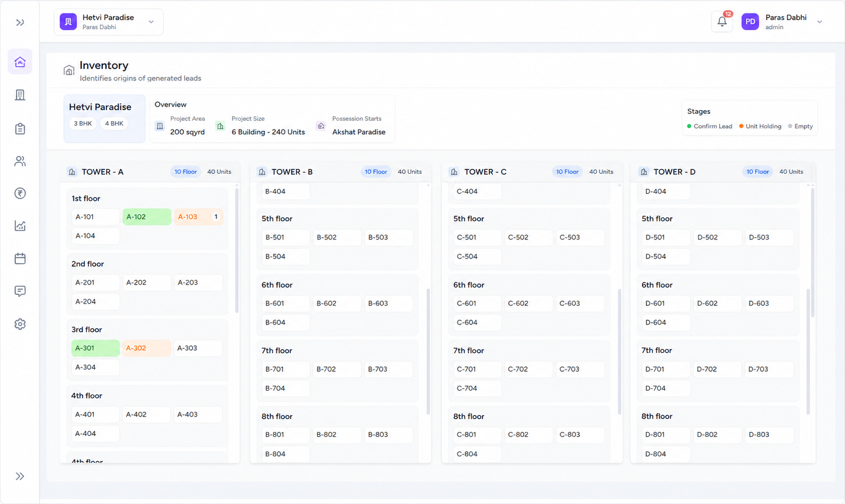Select unit C-702
The height and width of the screenshot is (504, 845).
tap(529, 369)
